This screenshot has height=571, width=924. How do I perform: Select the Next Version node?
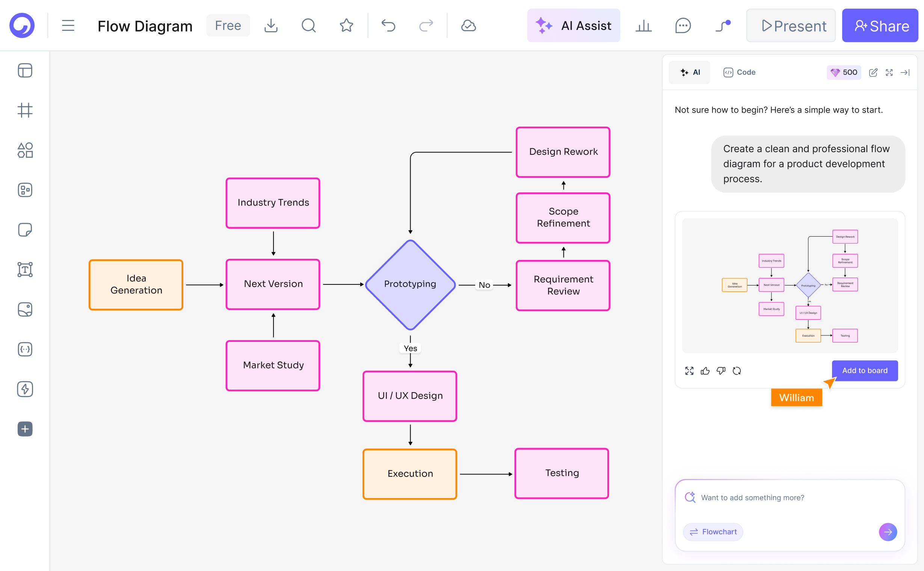273,284
